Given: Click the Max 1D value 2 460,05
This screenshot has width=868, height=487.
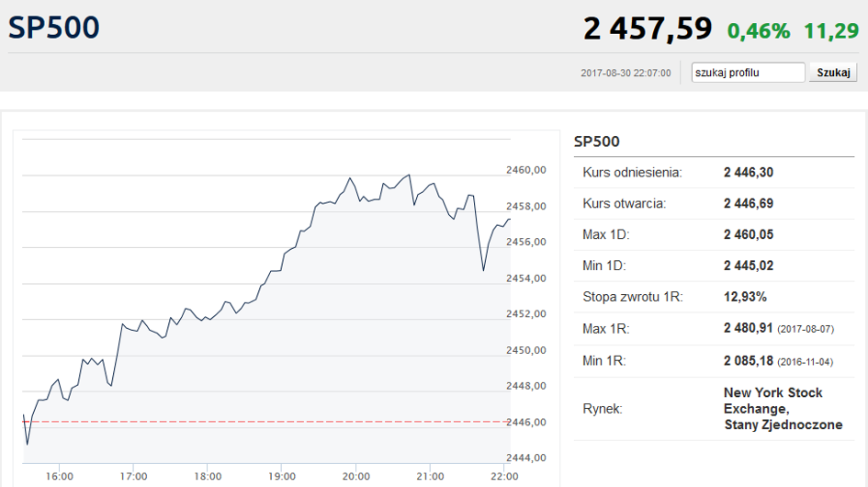Looking at the screenshot, I should tap(749, 234).
